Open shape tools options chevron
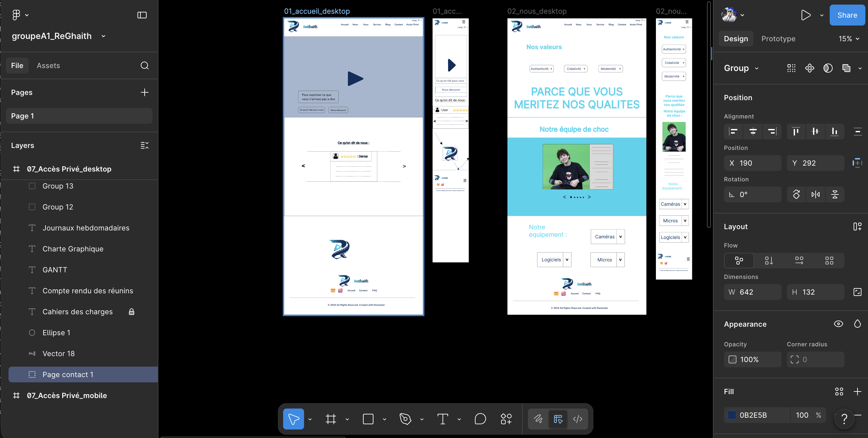 (385, 419)
